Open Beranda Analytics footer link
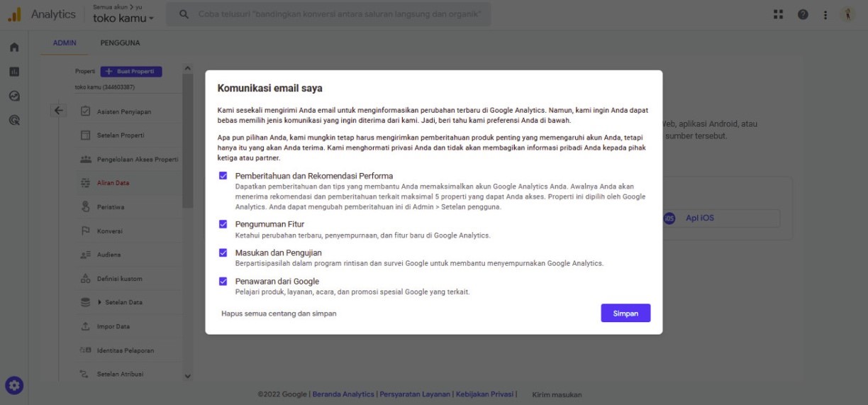Viewport: 868px width, 405px height. pyautogui.click(x=343, y=394)
